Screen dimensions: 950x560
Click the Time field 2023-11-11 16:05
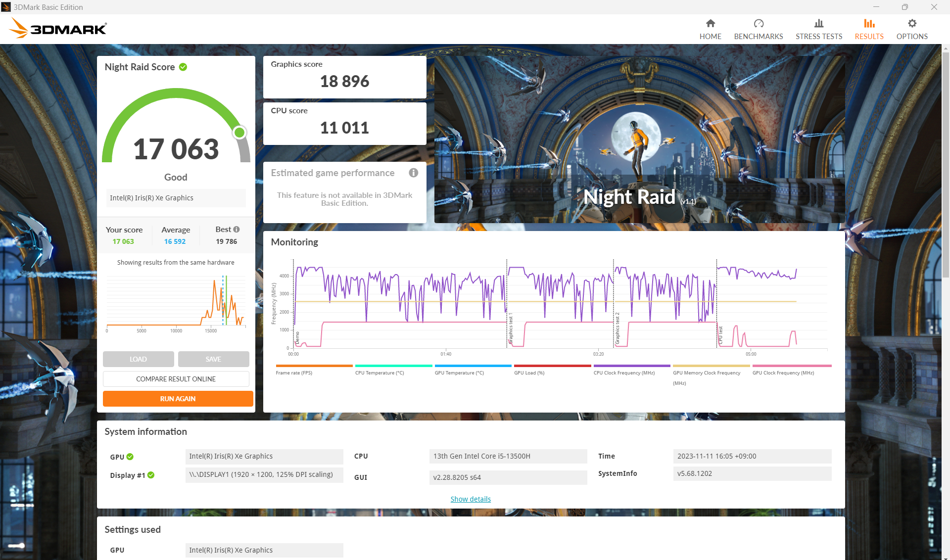tap(752, 456)
